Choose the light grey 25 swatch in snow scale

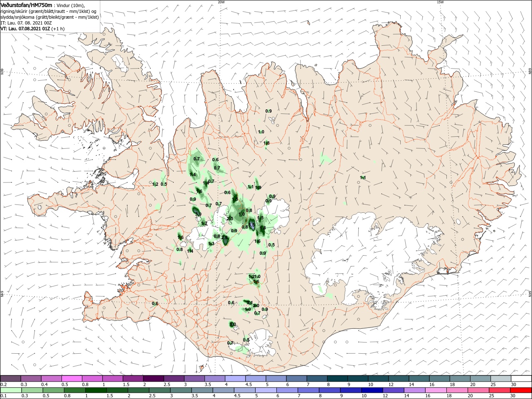[501, 378]
